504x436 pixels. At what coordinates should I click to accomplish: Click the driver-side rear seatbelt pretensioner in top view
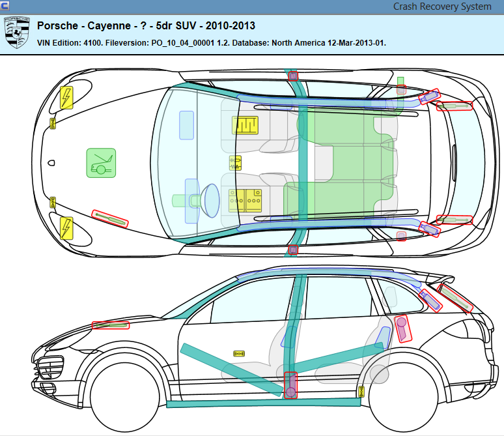point(401,237)
